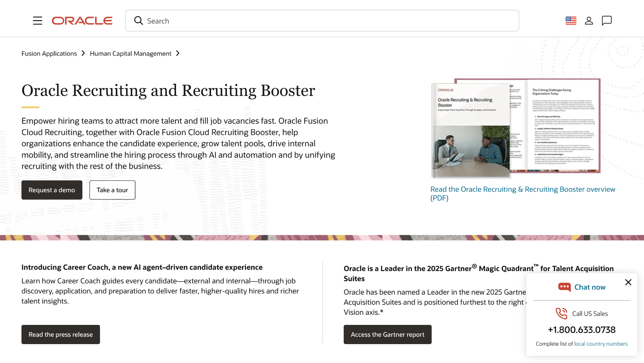Click the Introducing Career Coach heading

point(142,267)
